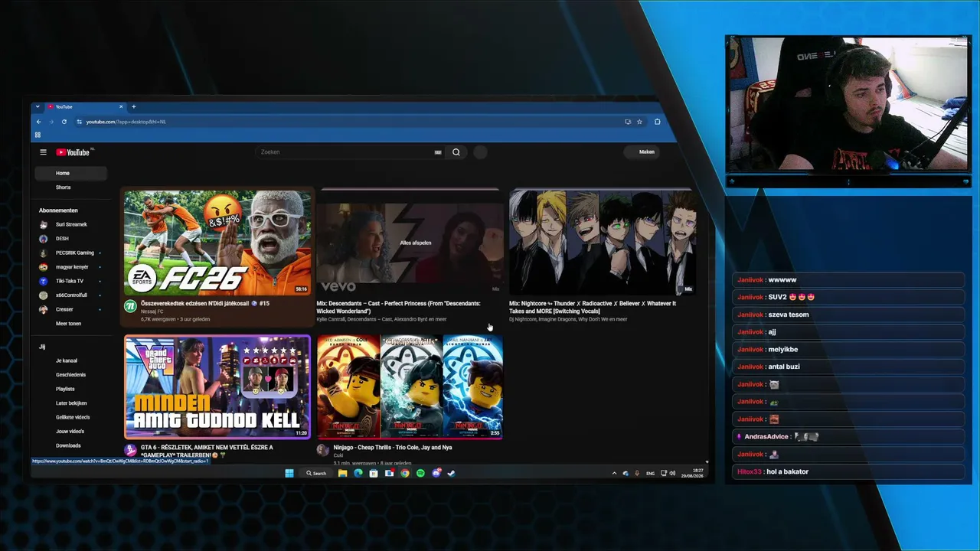Click the YouTube search magnifier button
The width and height of the screenshot is (980, 551).
pyautogui.click(x=456, y=152)
